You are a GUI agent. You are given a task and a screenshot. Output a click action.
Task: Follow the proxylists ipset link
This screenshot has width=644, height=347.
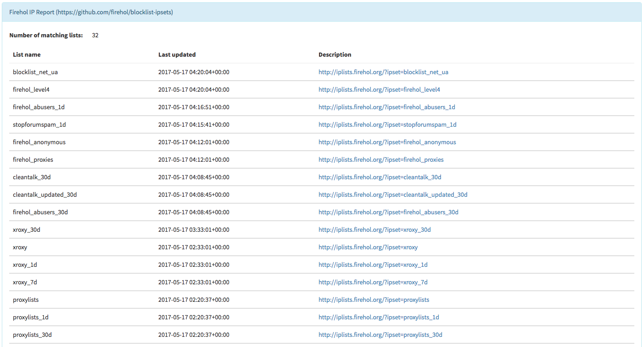(373, 300)
